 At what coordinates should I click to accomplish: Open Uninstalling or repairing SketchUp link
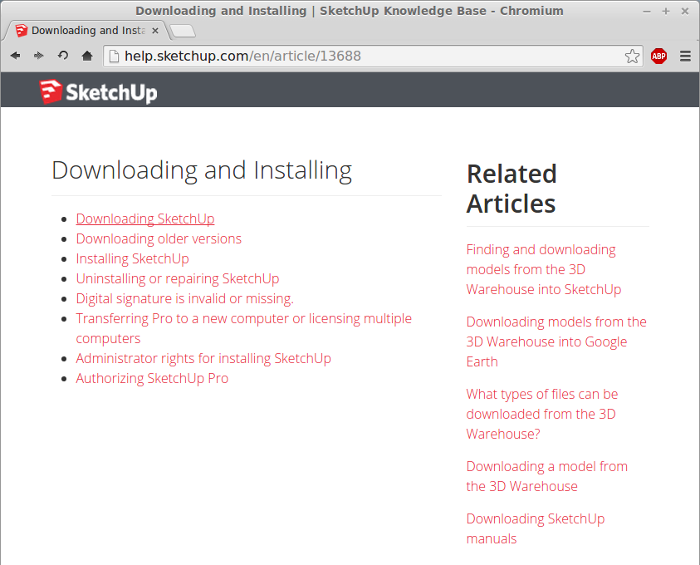(177, 278)
